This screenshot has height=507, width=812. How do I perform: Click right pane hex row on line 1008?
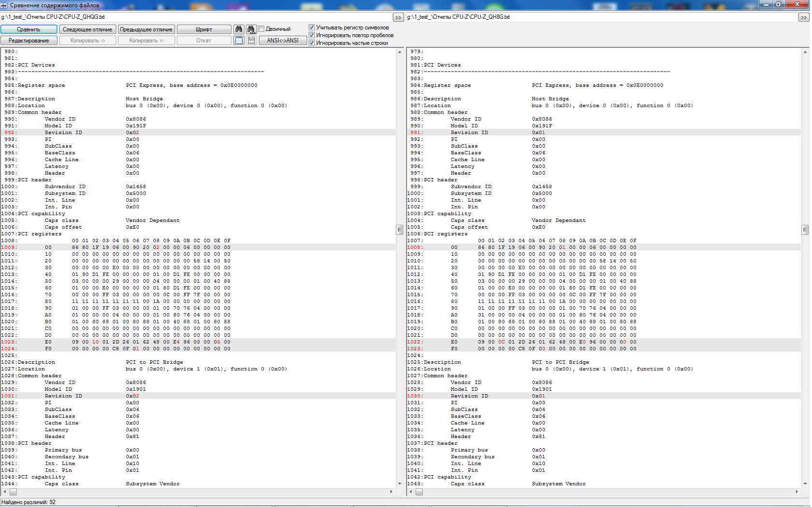[604, 247]
